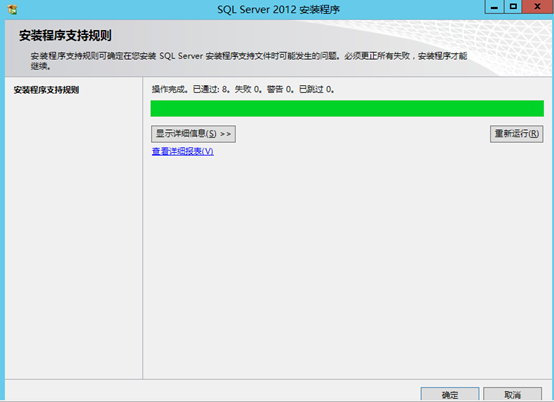The image size is (554, 402).
Task: Cancel setup with the 取消 button
Action: coord(512,395)
